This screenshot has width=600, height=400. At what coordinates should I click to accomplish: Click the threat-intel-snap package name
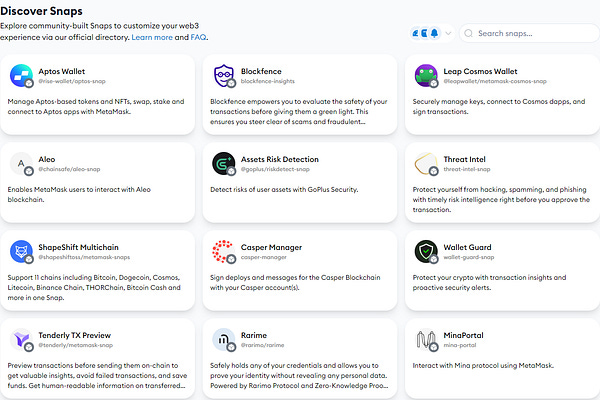click(467, 169)
